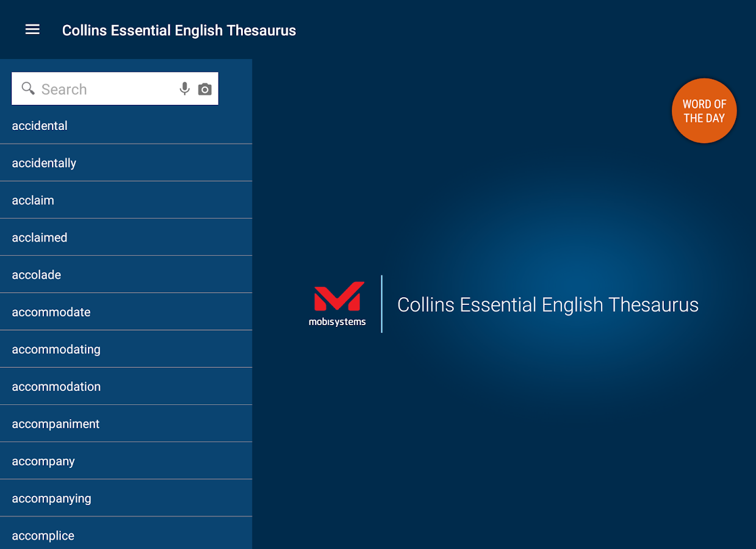Image resolution: width=756 pixels, height=549 pixels.
Task: Open the entry 'acclaimed'
Action: [x=126, y=237]
